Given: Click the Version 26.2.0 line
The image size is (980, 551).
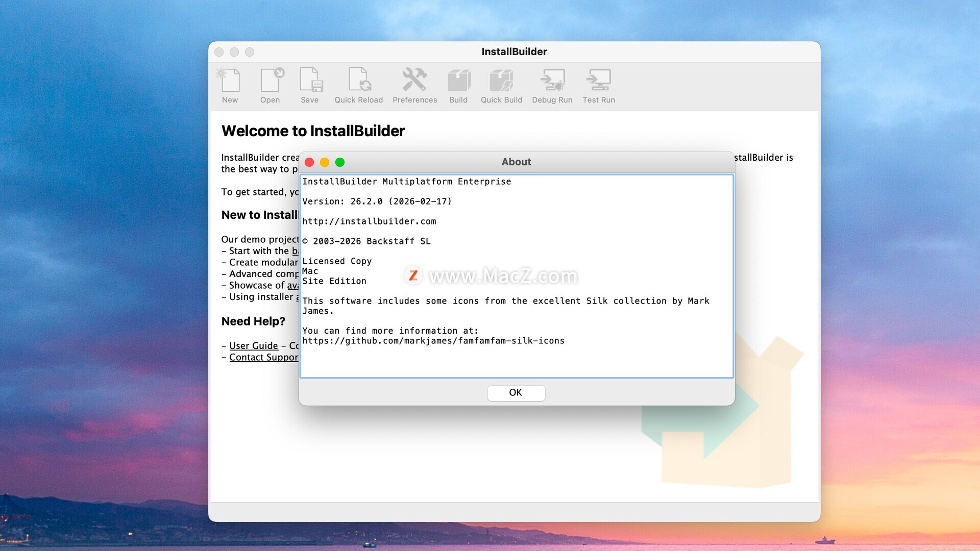Looking at the screenshot, I should click(x=377, y=202).
